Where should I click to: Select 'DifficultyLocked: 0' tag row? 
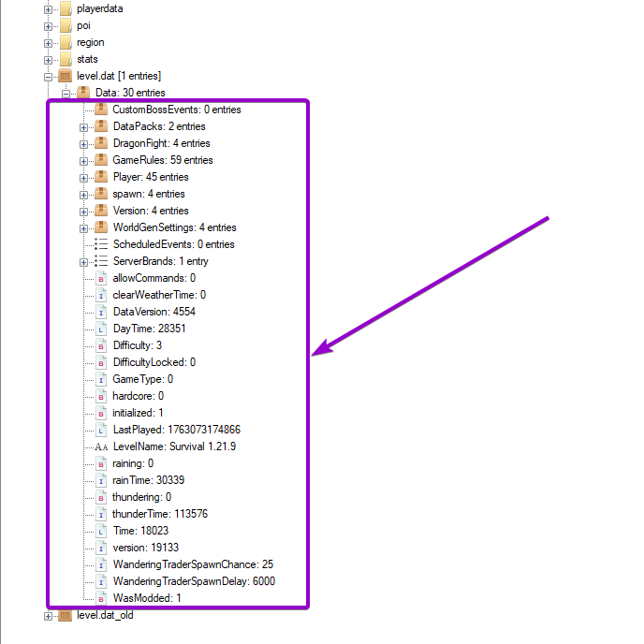tap(154, 362)
